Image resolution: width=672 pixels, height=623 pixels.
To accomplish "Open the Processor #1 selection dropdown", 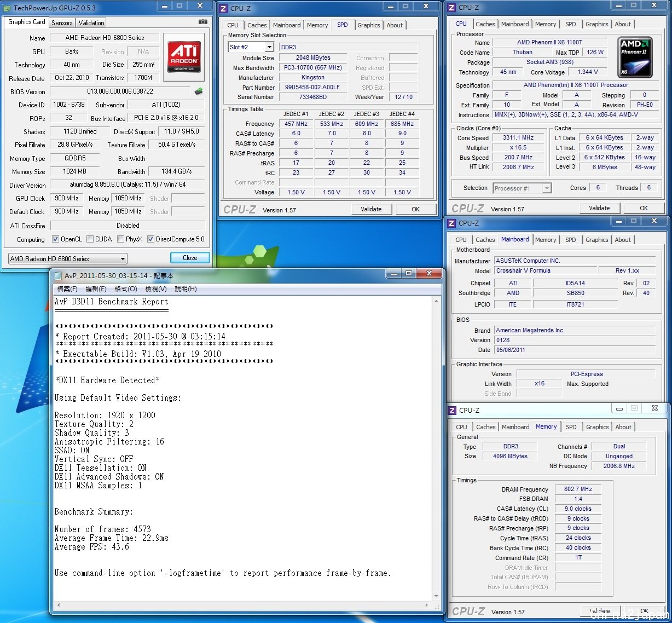I will 522,188.
